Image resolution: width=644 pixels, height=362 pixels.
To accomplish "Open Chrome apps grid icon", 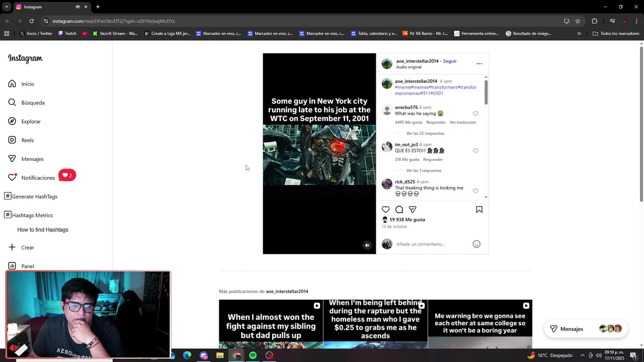I will (7, 34).
